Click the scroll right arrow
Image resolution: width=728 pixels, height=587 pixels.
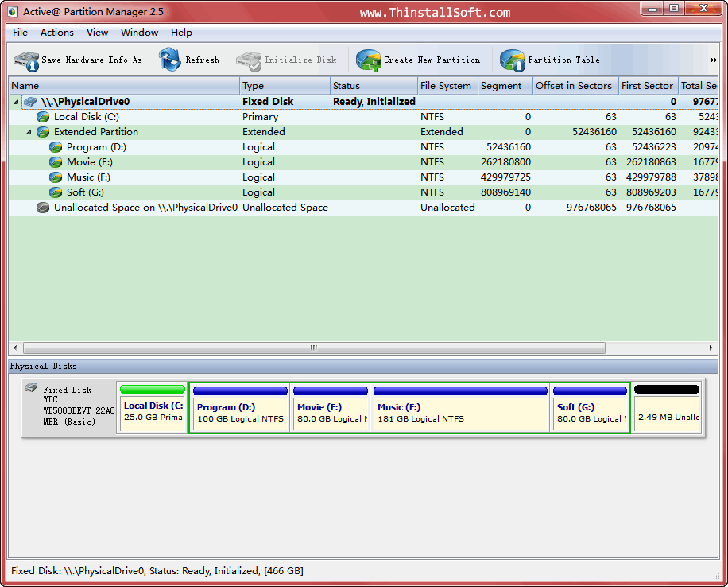(x=711, y=348)
